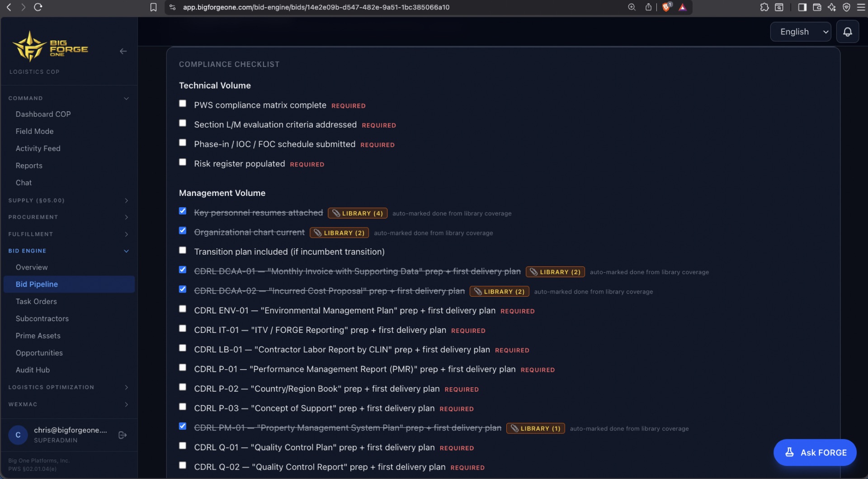Reload the page using browser refresh icon
The height and width of the screenshot is (479, 868).
coord(38,7)
